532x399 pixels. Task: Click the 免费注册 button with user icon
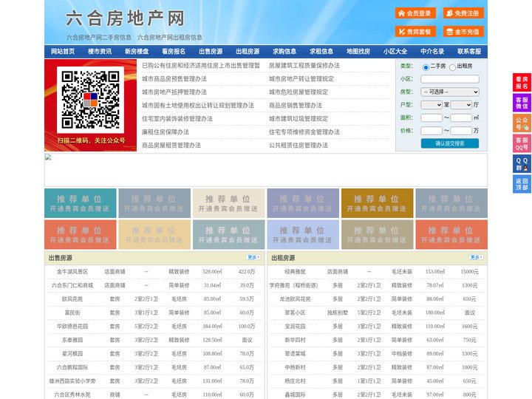point(463,13)
